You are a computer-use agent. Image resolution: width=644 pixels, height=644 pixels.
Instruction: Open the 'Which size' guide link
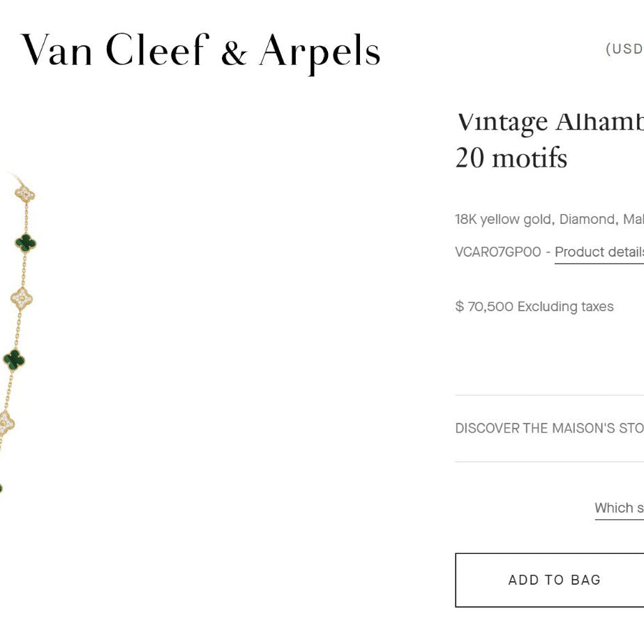[619, 508]
